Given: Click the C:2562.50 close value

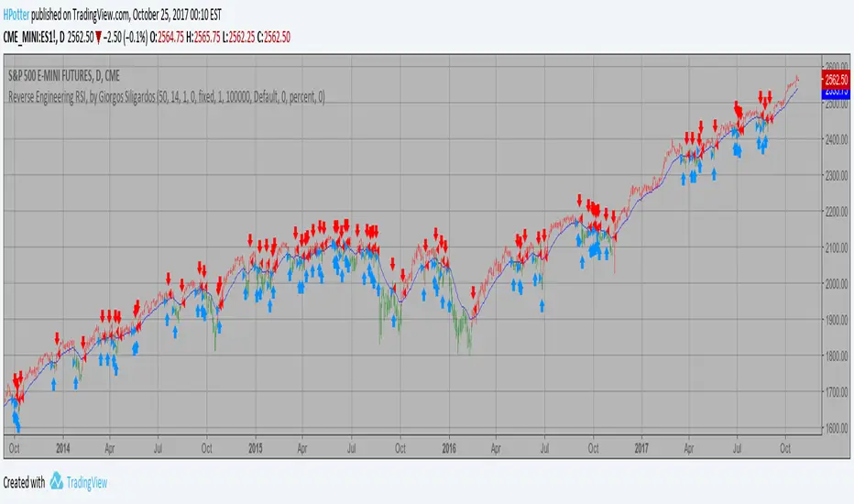Looking at the screenshot, I should 273,38.
